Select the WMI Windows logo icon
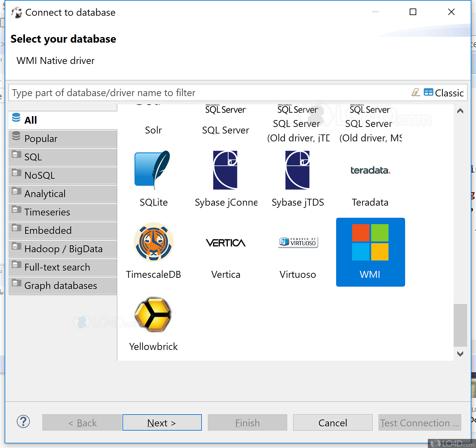 point(370,242)
